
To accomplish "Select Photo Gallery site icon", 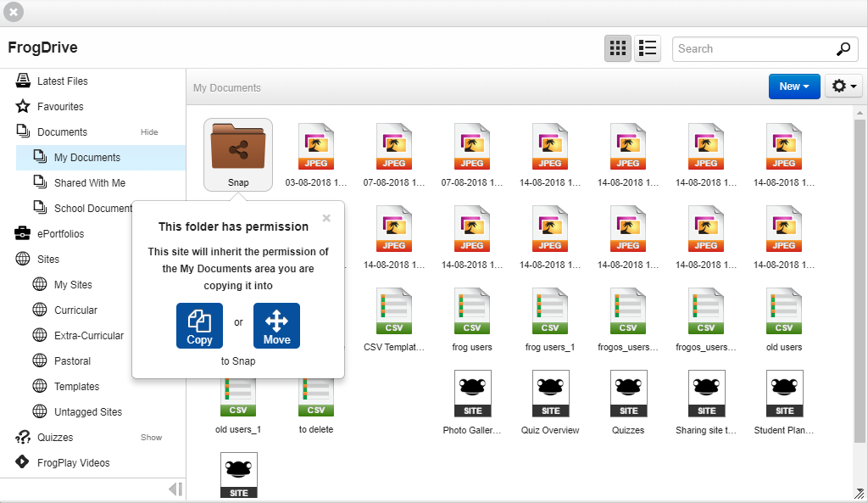I will click(472, 394).
